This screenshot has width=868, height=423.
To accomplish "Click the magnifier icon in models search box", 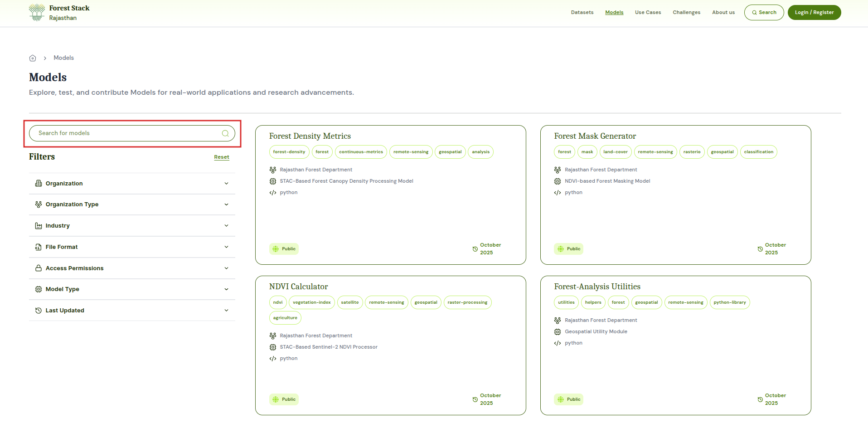I will pyautogui.click(x=225, y=133).
